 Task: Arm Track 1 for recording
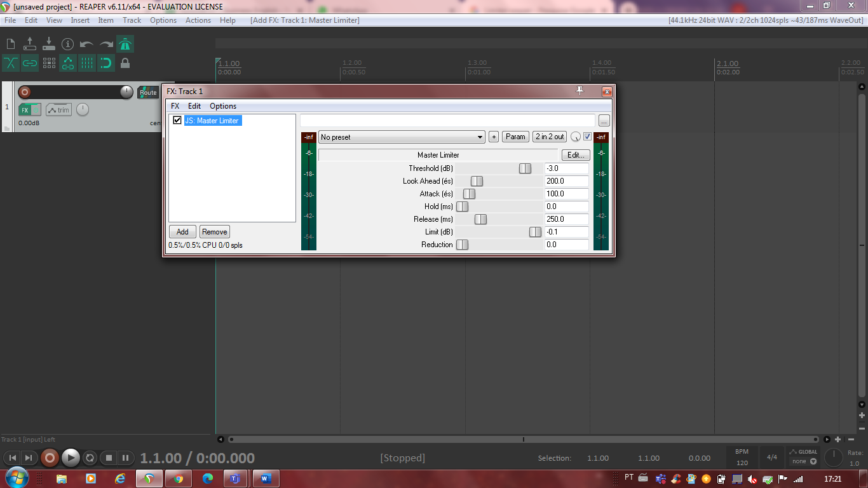(24, 92)
